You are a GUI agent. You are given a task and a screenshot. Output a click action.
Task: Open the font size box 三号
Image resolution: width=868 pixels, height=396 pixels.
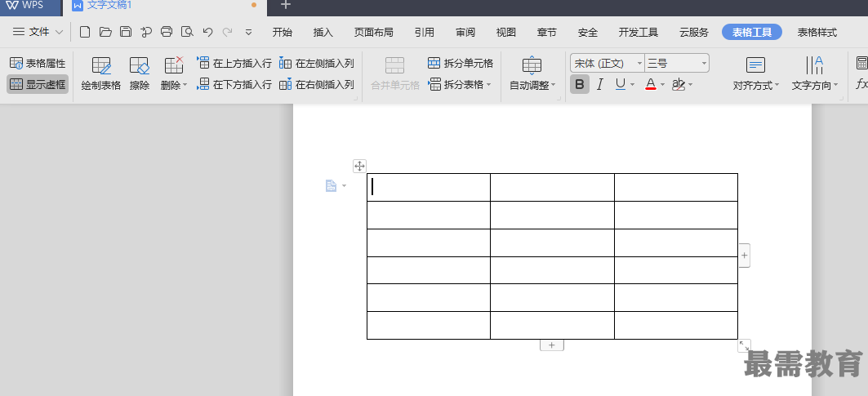(x=678, y=63)
